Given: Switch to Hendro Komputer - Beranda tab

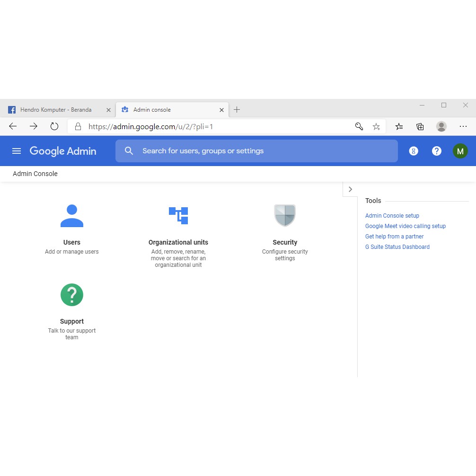Looking at the screenshot, I should click(56, 110).
